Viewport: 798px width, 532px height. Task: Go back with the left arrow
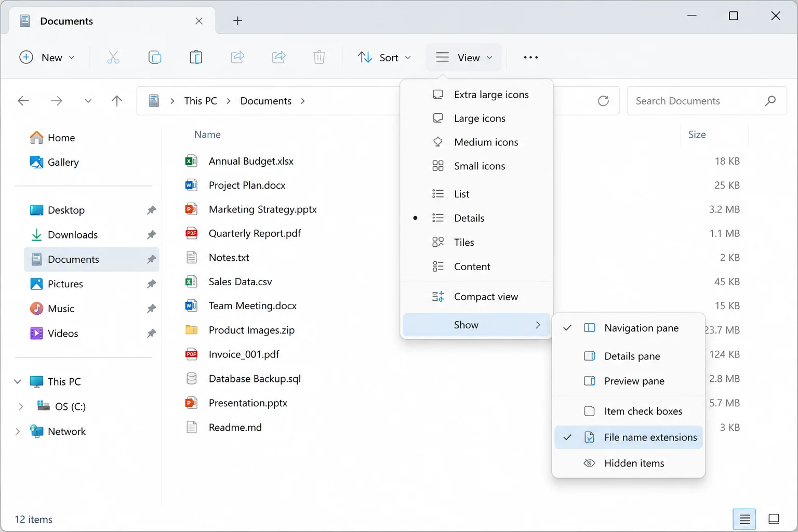point(23,101)
